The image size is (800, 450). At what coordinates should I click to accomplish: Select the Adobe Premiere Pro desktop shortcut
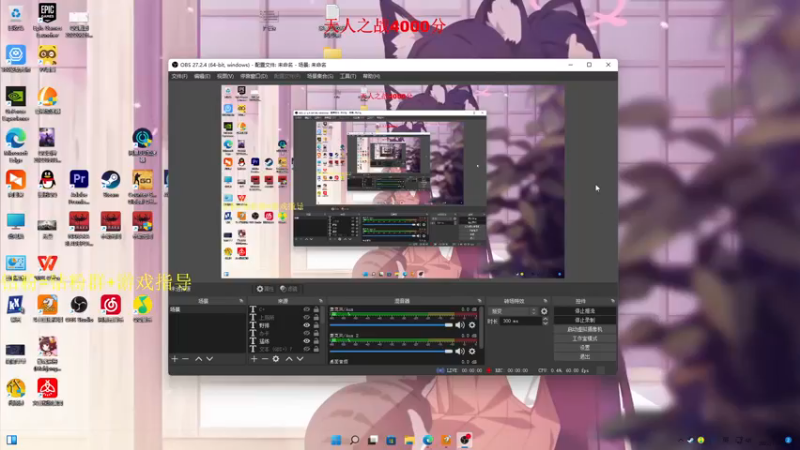click(79, 187)
